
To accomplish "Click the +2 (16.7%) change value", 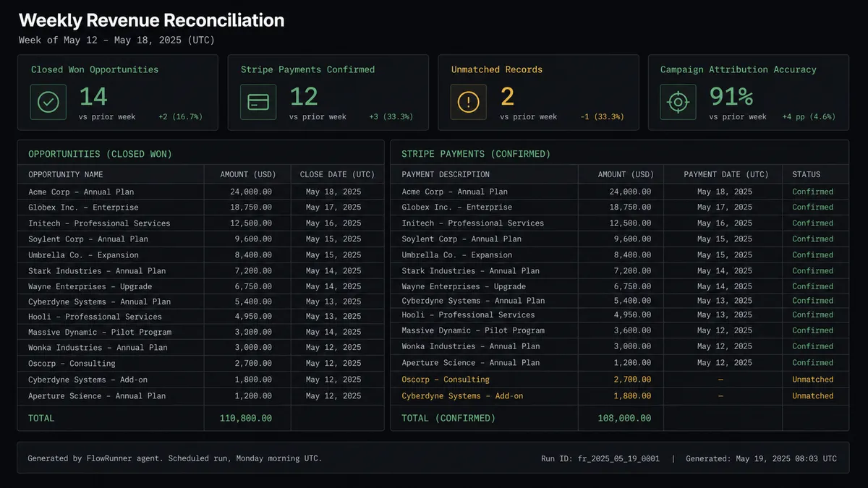I will tap(180, 116).
